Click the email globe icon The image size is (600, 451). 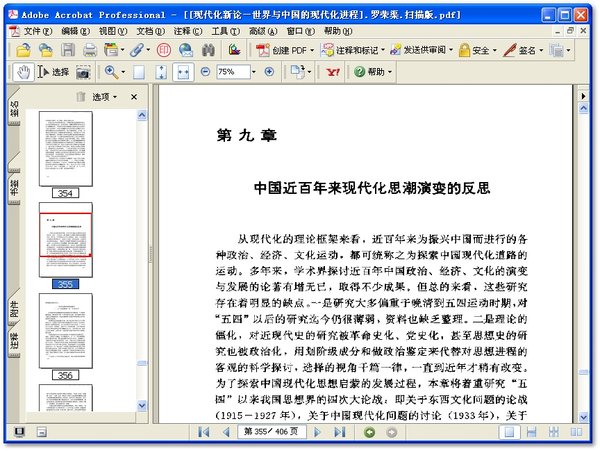coord(186,50)
